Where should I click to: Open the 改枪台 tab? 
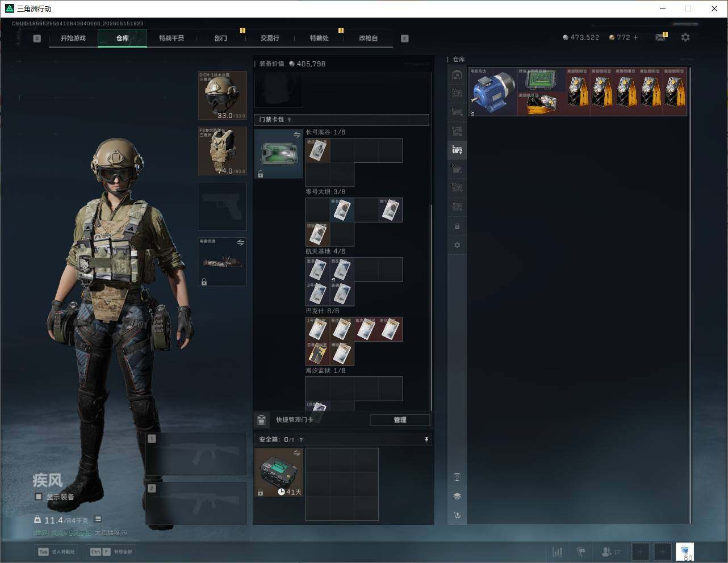click(368, 38)
